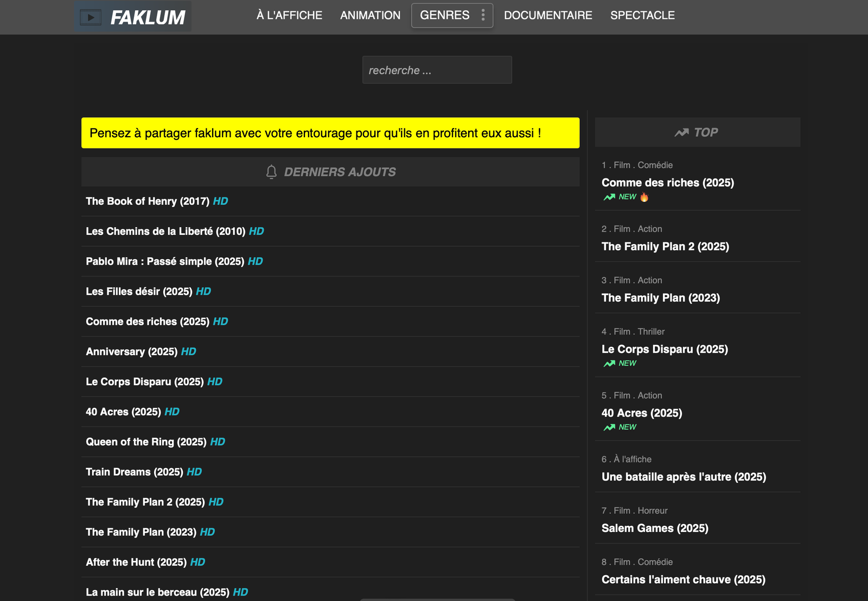The width and height of the screenshot is (868, 601).
Task: Select Queen of the Ring (2025)
Action: click(x=146, y=442)
